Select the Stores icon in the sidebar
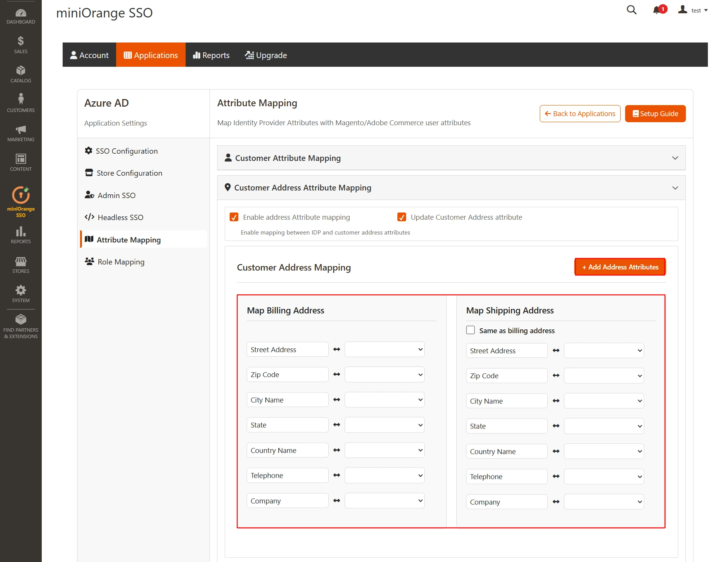 [20, 263]
